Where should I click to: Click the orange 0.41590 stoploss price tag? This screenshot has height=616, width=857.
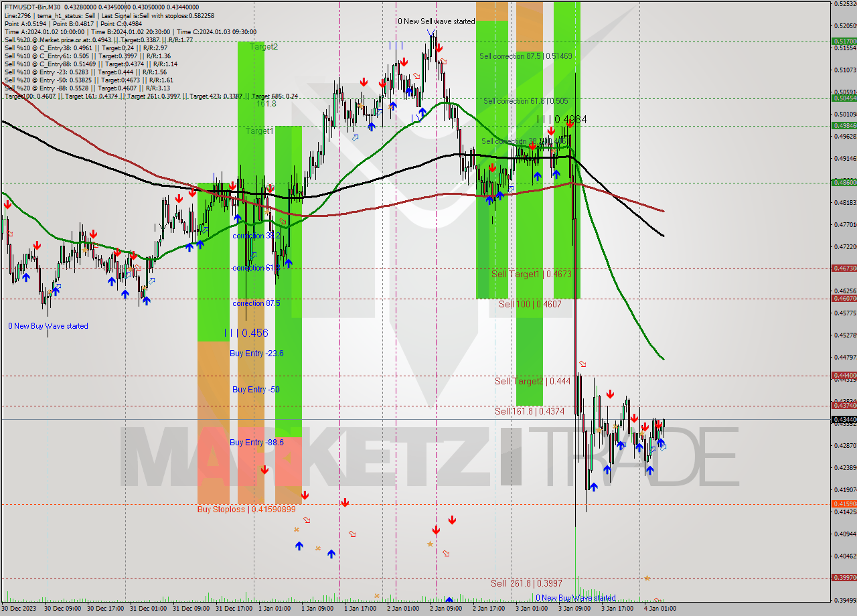844,504
